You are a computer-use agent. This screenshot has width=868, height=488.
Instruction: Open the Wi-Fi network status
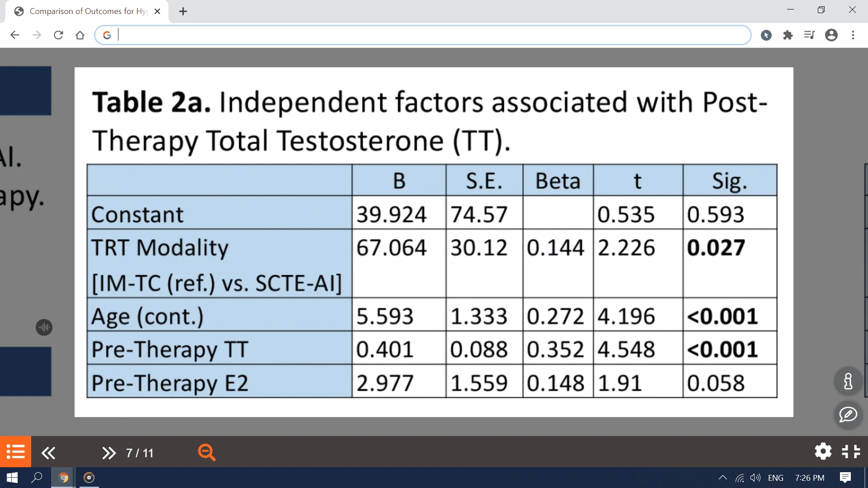coord(740,478)
